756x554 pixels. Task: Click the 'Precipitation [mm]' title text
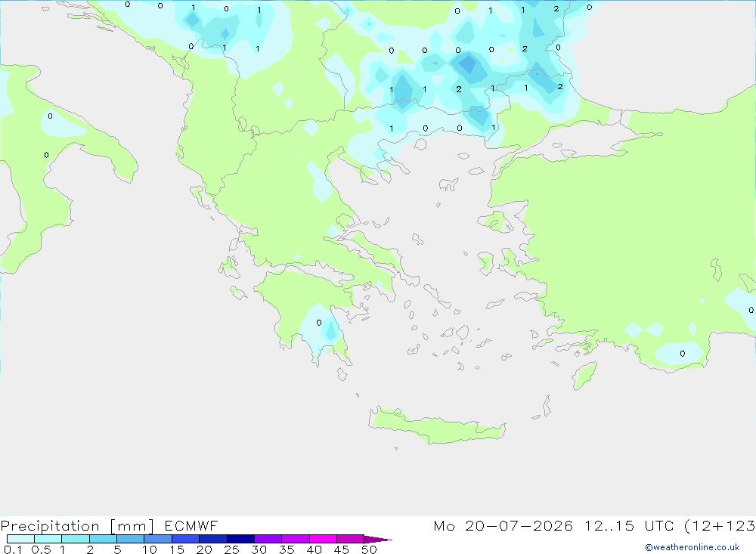coord(78,526)
